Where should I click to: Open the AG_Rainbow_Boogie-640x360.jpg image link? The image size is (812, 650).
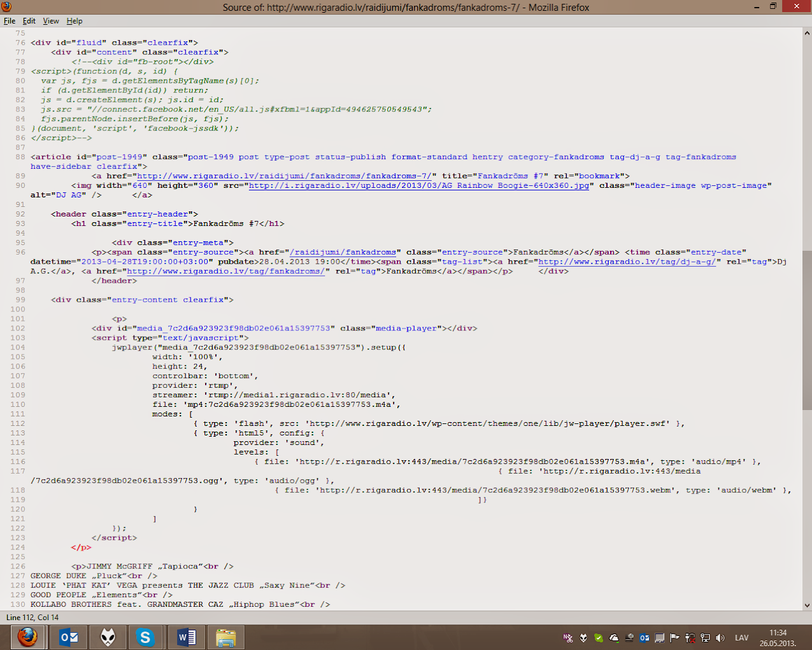pyautogui.click(x=418, y=185)
